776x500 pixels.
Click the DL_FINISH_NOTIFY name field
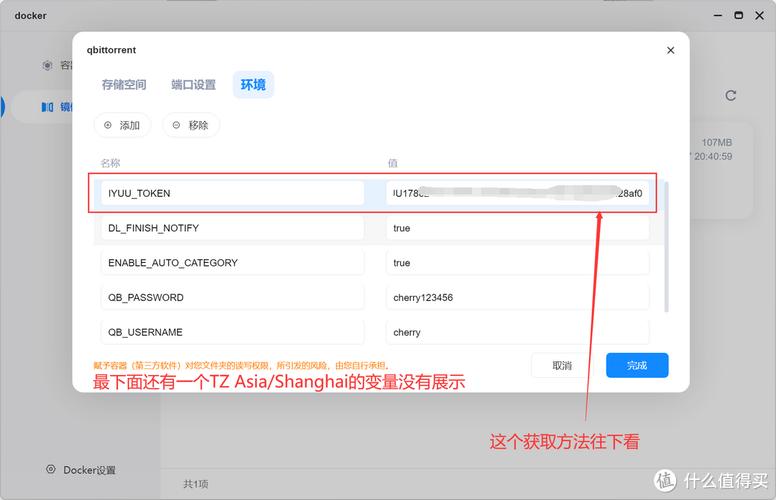(232, 228)
